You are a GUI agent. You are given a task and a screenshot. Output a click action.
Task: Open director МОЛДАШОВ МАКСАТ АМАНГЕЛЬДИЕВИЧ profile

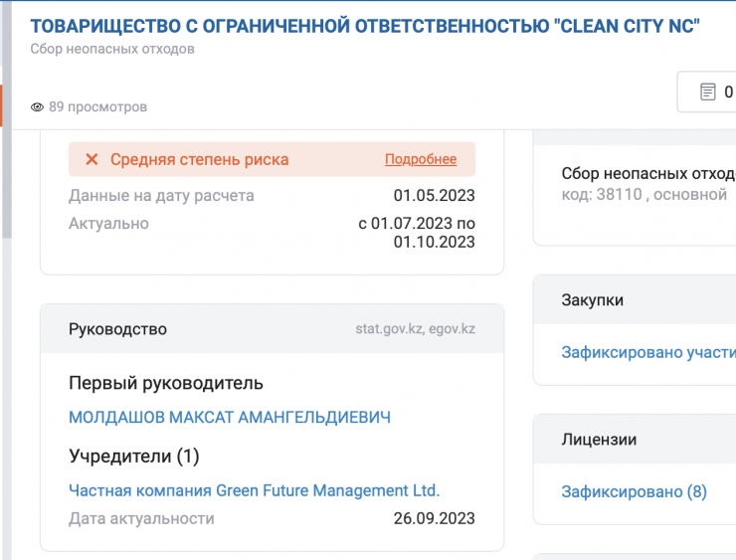(230, 418)
